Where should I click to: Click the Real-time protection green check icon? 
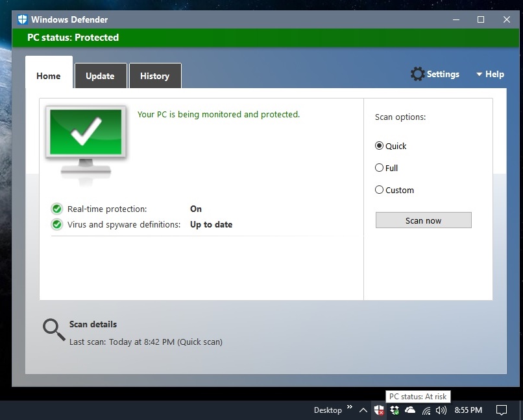(56, 209)
